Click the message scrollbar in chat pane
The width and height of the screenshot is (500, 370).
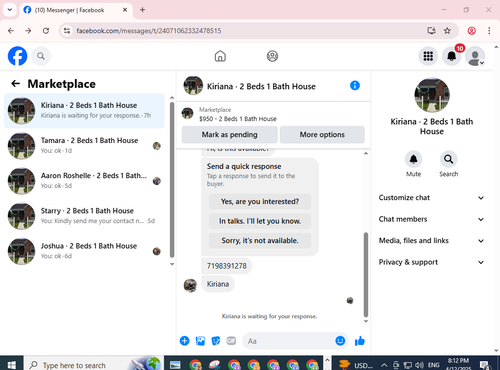[x=366, y=275]
